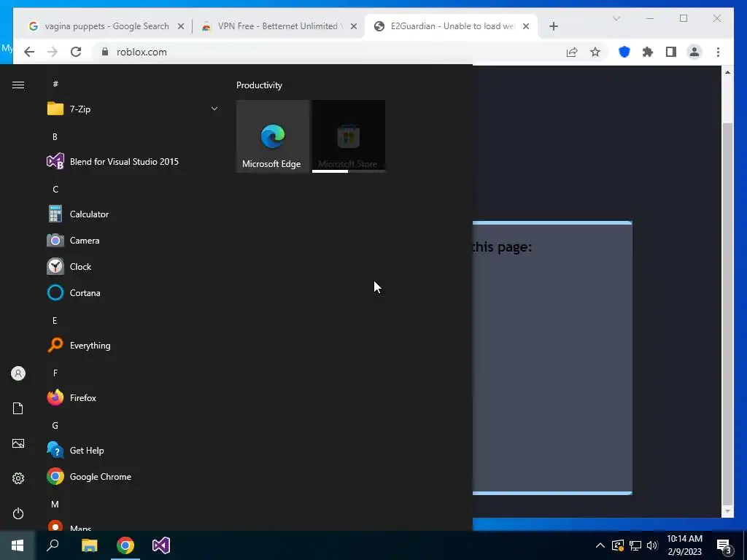747x560 pixels.
Task: Open the user account icon in Start
Action: pyautogui.click(x=18, y=373)
